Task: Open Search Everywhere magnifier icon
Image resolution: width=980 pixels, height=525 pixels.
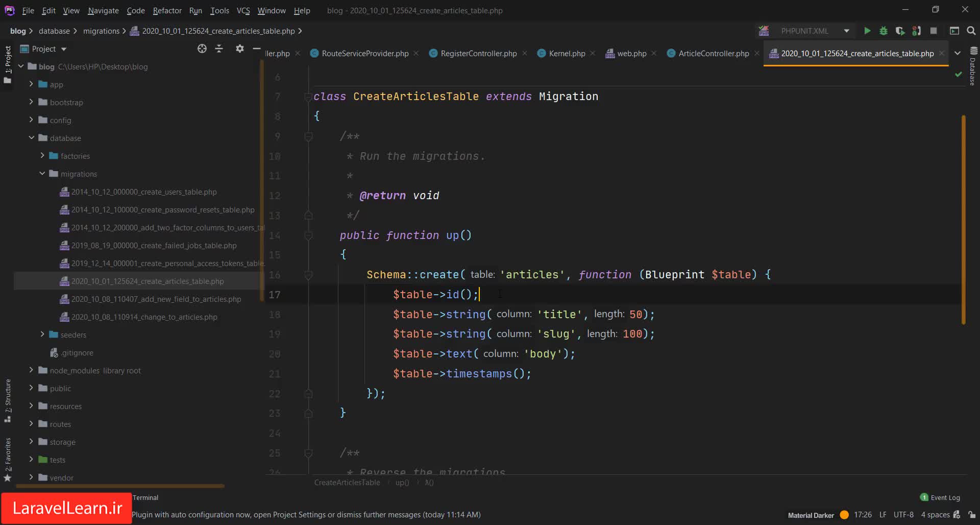Action: pyautogui.click(x=971, y=31)
